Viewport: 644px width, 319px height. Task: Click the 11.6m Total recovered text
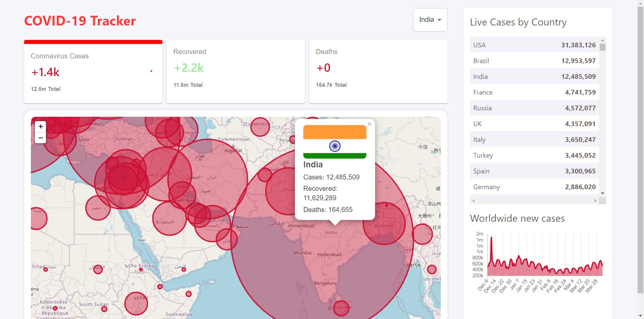coord(188,85)
